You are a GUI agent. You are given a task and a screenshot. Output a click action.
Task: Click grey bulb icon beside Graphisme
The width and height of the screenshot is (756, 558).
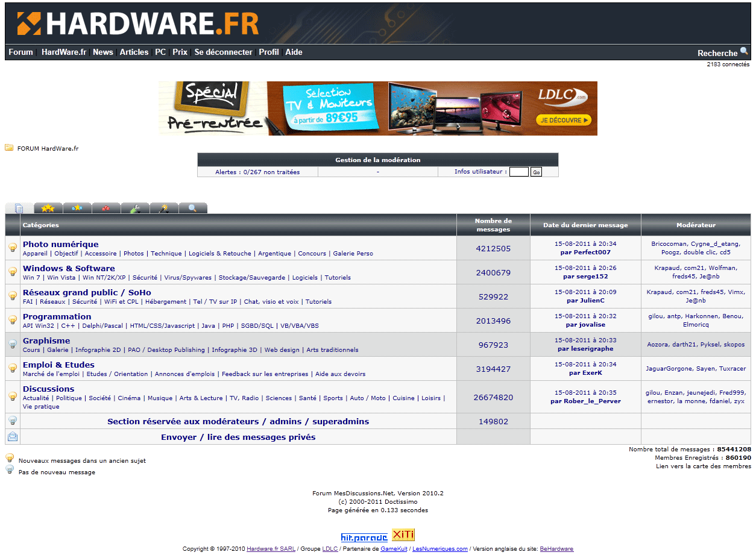[x=13, y=344]
